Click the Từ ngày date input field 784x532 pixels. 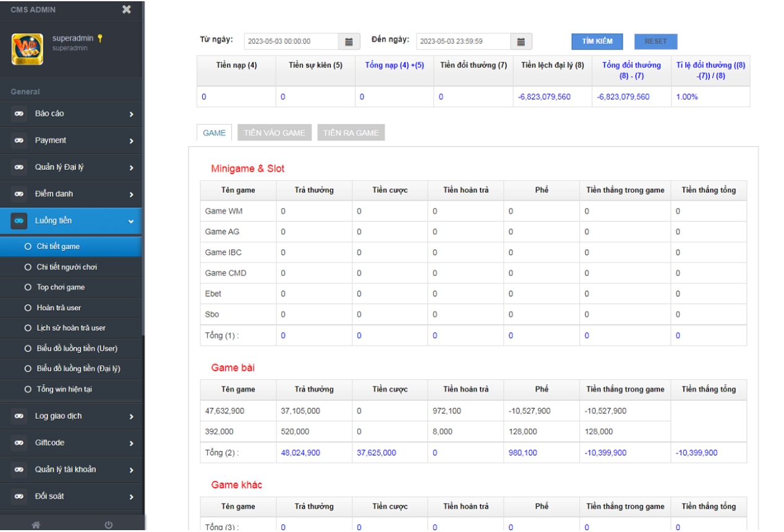point(292,41)
